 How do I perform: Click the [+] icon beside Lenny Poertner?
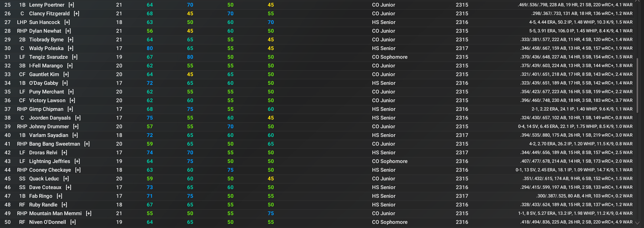click(x=71, y=5)
